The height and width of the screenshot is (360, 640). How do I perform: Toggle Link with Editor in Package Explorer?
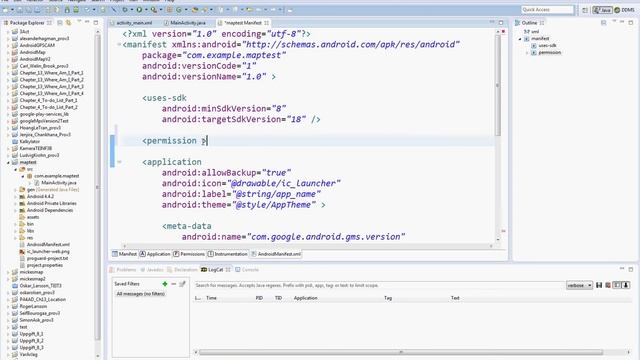pos(68,23)
